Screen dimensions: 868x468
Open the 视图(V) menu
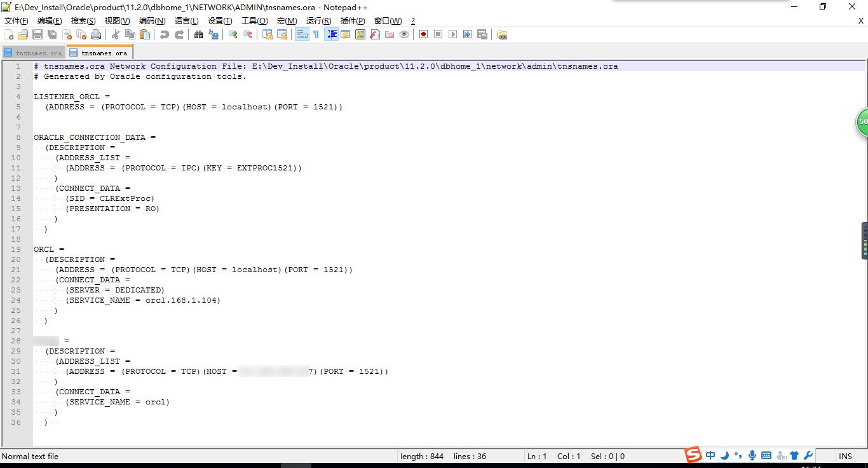tap(117, 21)
